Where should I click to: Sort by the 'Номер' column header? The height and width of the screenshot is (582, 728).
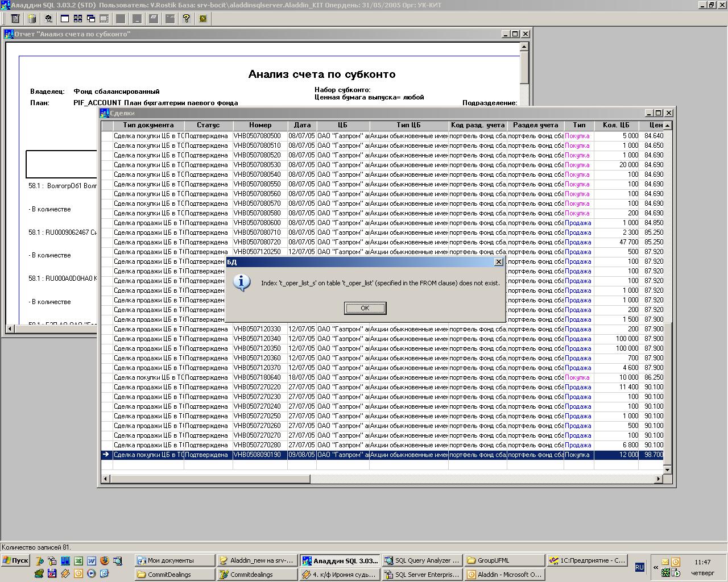pyautogui.click(x=260, y=125)
